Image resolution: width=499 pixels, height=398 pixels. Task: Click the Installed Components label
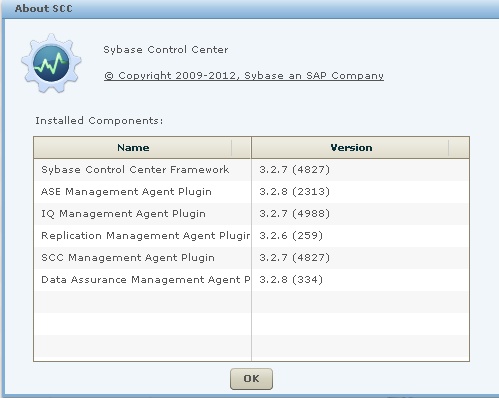(99, 120)
